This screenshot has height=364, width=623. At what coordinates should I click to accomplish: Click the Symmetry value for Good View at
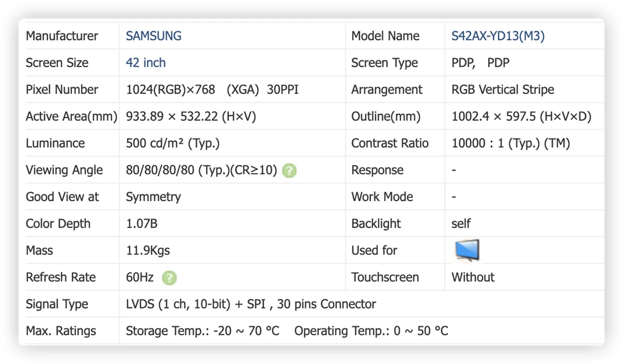click(x=153, y=197)
